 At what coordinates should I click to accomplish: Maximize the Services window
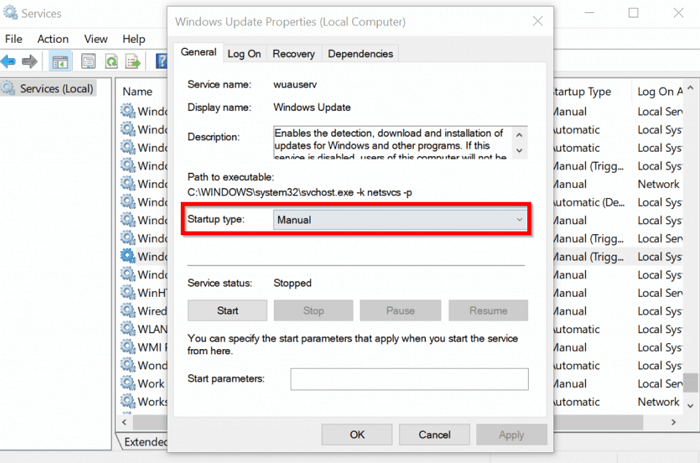pos(633,13)
